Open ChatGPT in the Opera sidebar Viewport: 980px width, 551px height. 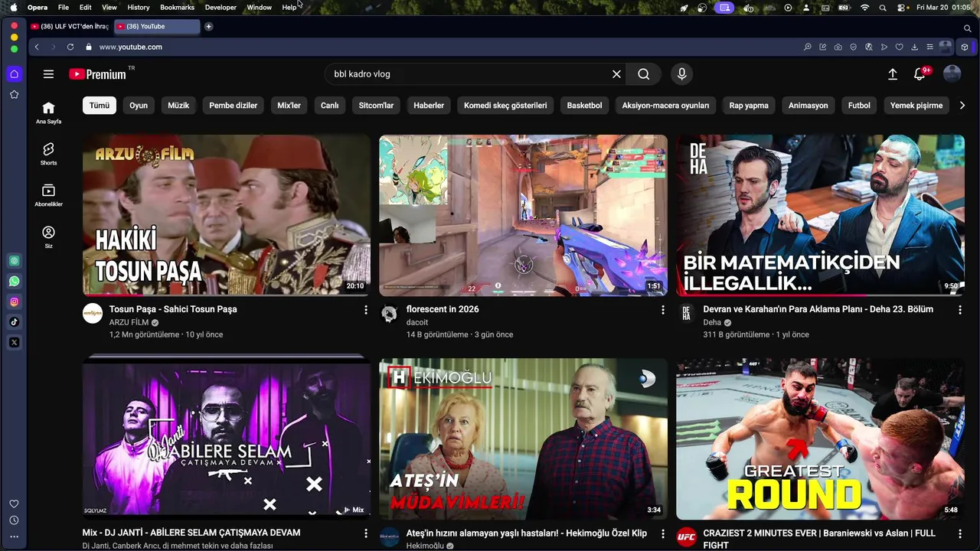click(14, 261)
